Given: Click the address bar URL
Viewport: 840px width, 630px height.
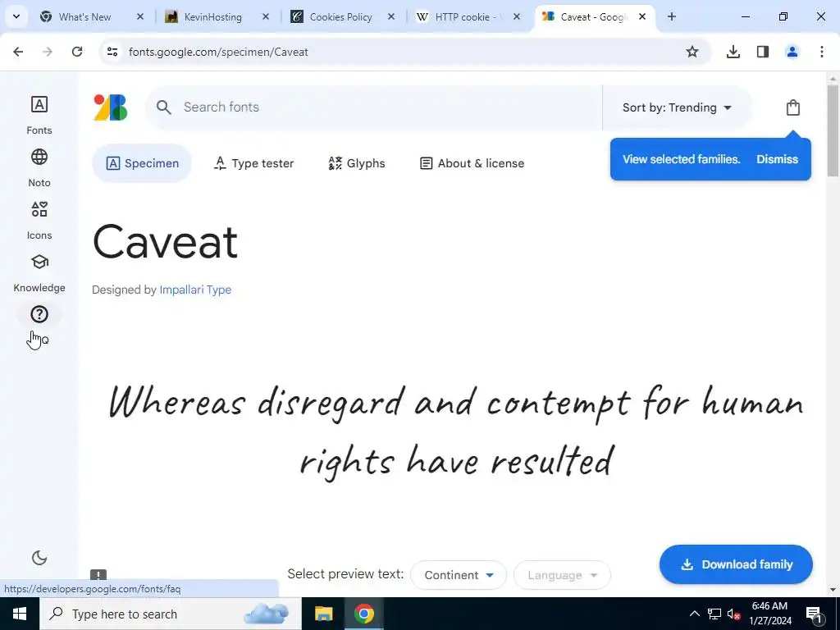Looking at the screenshot, I should click(218, 52).
